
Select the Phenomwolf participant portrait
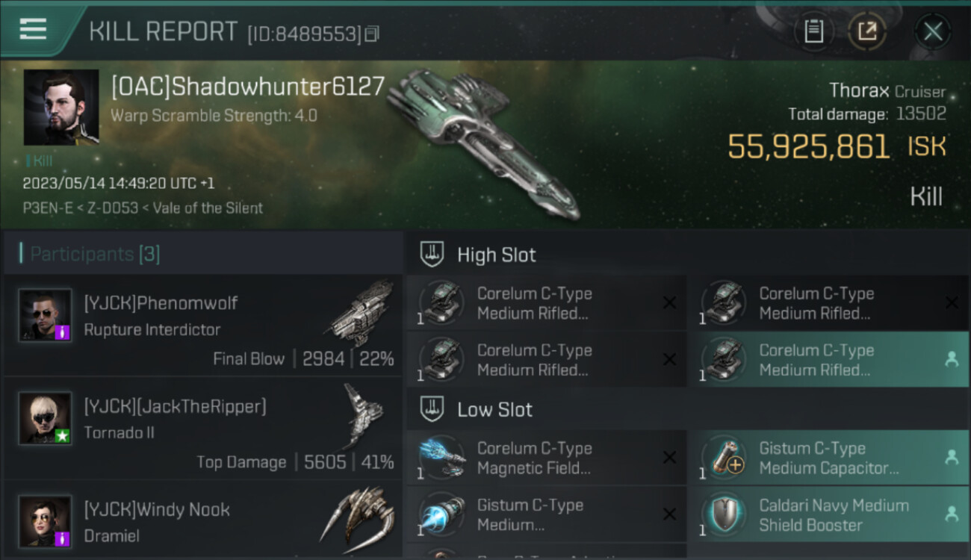coord(46,315)
